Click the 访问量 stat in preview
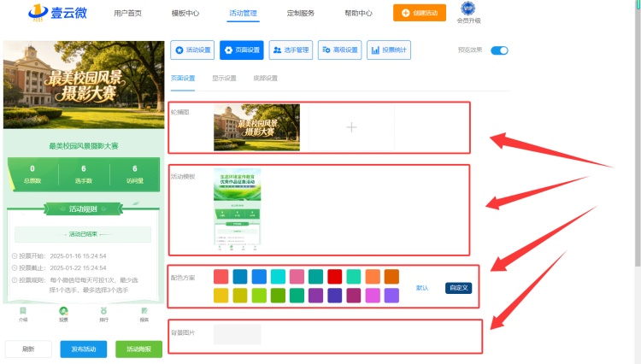The height and width of the screenshot is (364, 641). [135, 174]
